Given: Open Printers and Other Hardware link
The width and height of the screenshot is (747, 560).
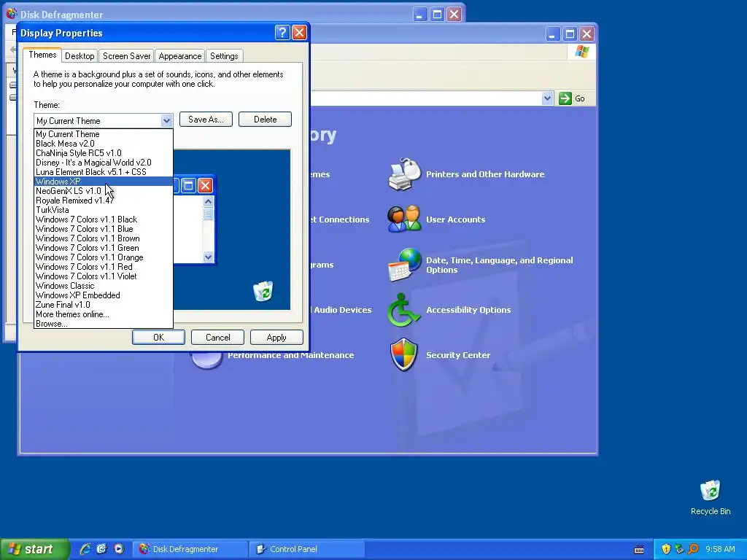Looking at the screenshot, I should coord(485,174).
